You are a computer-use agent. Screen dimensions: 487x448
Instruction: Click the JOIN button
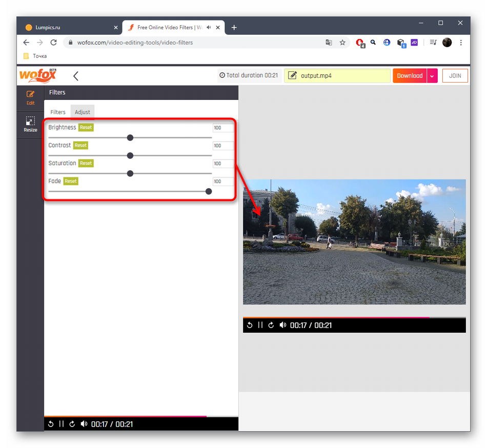tap(455, 76)
